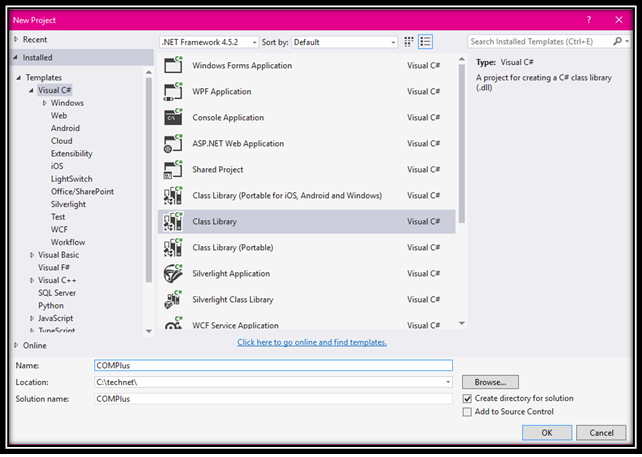Select iOS template category
The width and height of the screenshot is (642, 457).
pyautogui.click(x=57, y=166)
